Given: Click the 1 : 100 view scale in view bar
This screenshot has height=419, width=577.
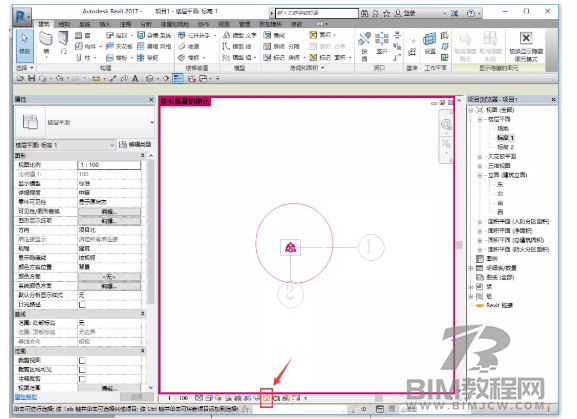Looking at the screenshot, I should point(178,398).
